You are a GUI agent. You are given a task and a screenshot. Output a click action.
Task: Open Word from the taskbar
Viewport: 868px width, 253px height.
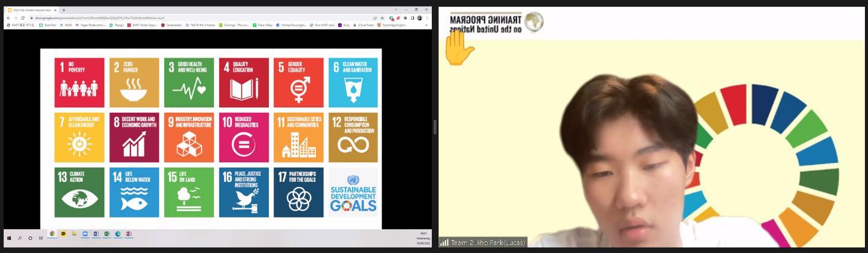(x=96, y=233)
